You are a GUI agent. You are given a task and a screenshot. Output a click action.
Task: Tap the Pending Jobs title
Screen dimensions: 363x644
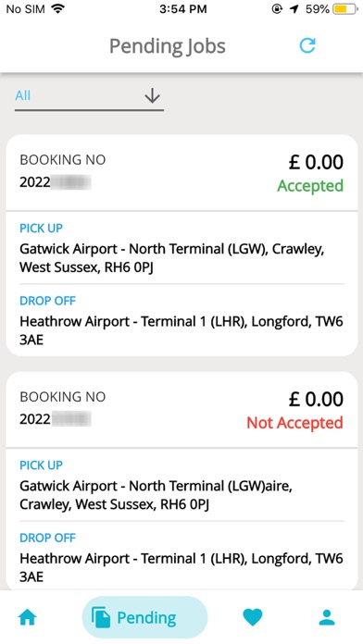coord(168,46)
